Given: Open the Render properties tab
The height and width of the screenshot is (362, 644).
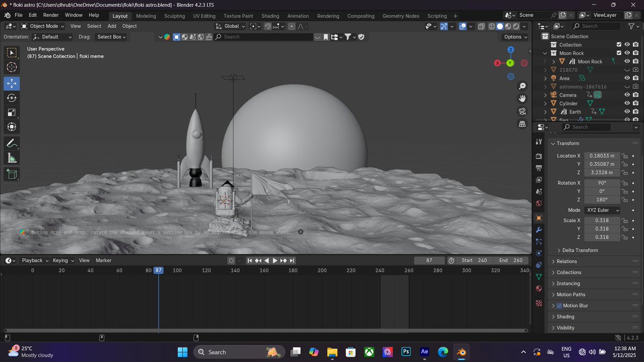Looking at the screenshot, I should tap(539, 156).
